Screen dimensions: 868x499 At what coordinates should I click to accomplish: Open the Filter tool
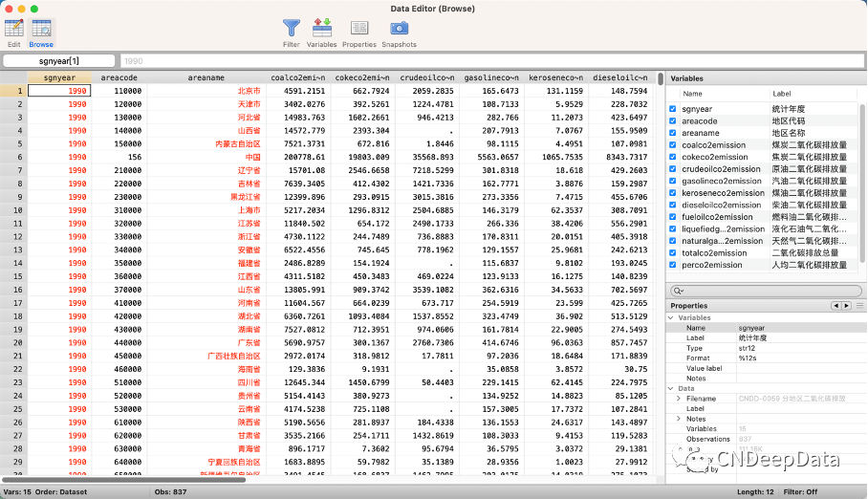292,28
